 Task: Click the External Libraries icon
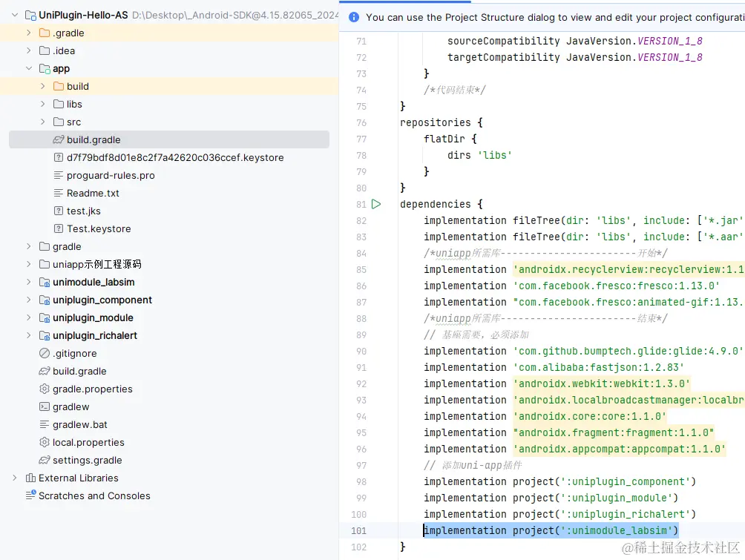pos(30,478)
